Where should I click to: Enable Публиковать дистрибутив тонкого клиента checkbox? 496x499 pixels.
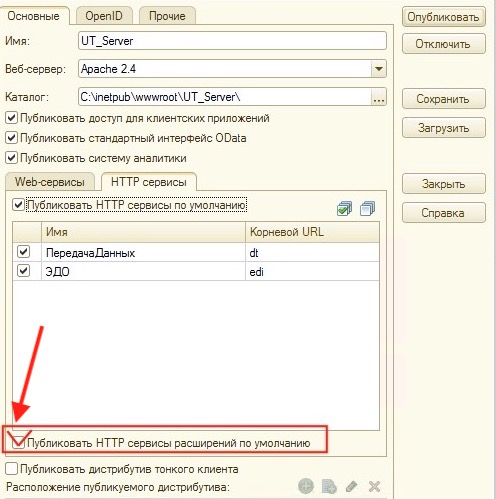12,469
